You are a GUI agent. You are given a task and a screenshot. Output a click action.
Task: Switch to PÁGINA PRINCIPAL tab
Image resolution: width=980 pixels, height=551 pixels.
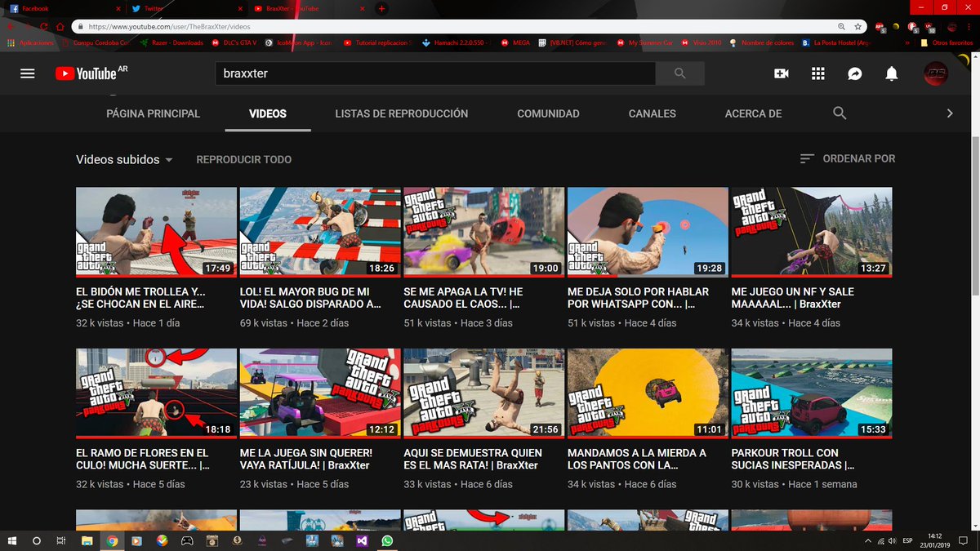point(153,113)
